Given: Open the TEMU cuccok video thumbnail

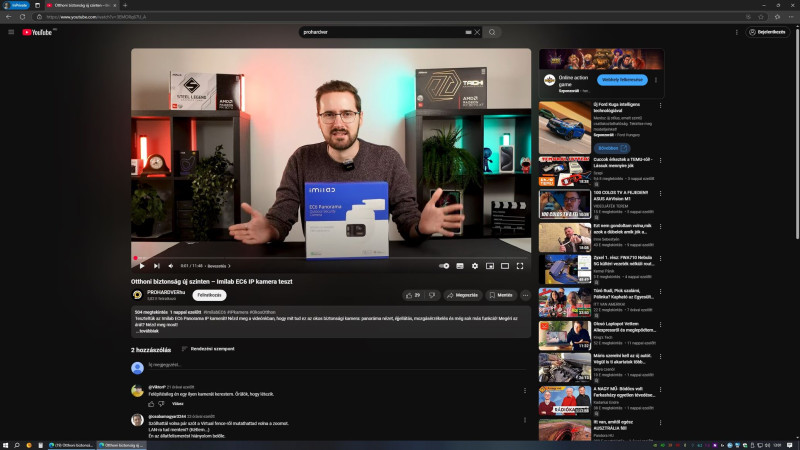Looking at the screenshot, I should click(565, 171).
